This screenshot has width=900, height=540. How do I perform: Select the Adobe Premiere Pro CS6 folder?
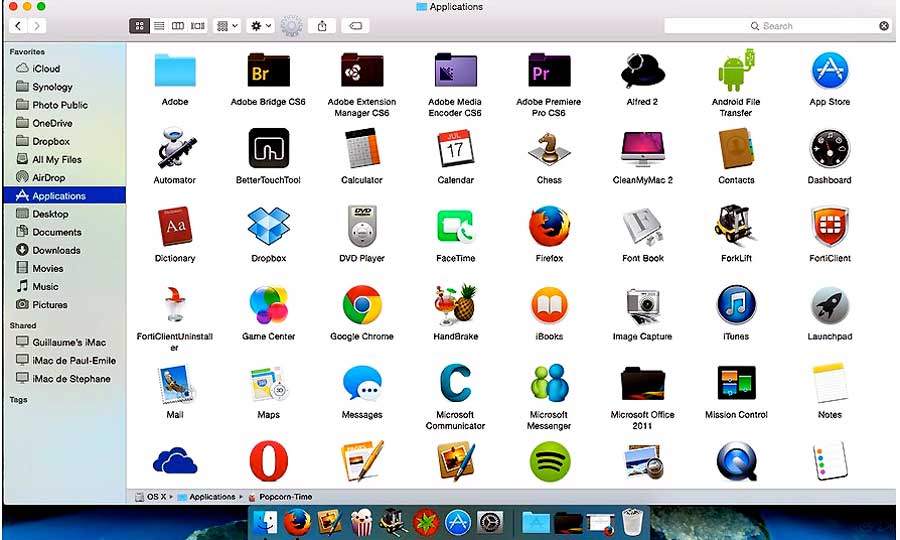pos(549,70)
